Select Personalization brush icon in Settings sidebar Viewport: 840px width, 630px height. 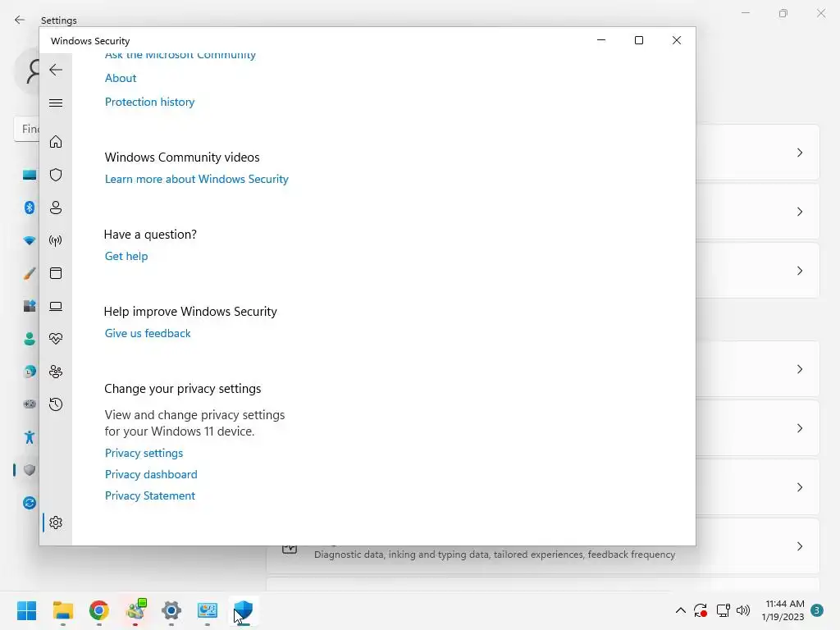click(30, 273)
